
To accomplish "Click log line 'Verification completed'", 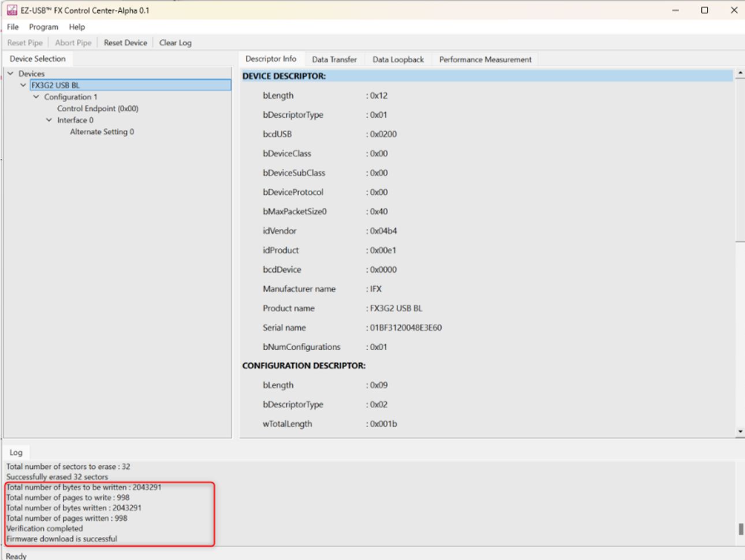I will (x=44, y=529).
